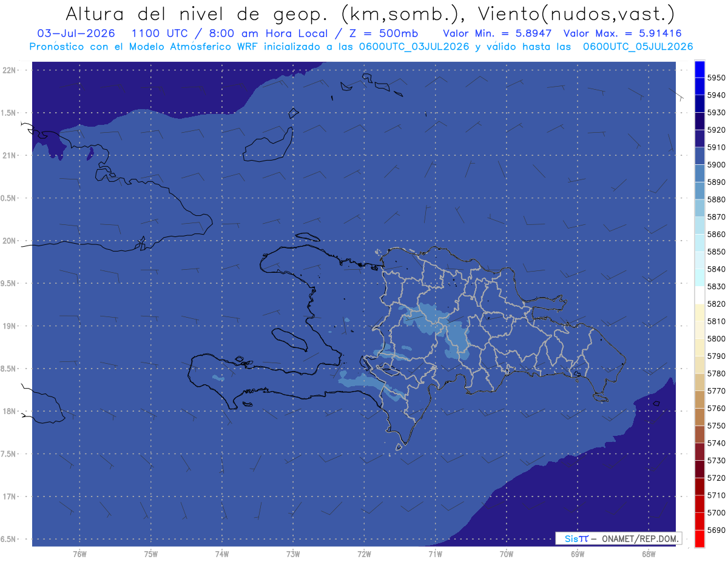The image size is (728, 562).
Task: Click the '68W' longitude axis label
Action: 649,554
